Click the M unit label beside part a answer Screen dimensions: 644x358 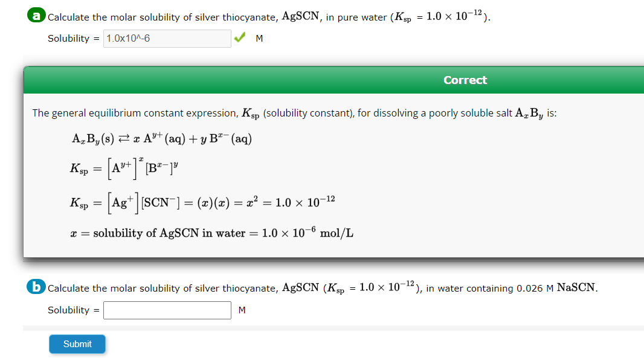pyautogui.click(x=259, y=38)
